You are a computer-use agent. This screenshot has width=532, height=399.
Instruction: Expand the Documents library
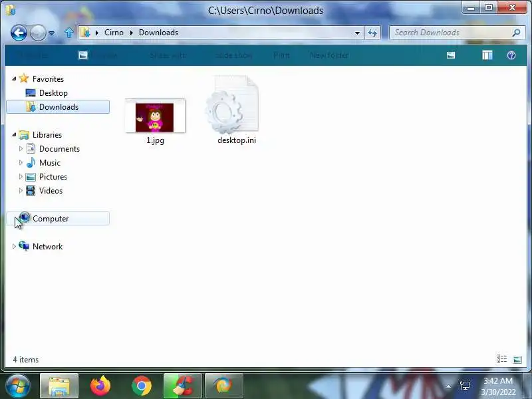coord(21,148)
